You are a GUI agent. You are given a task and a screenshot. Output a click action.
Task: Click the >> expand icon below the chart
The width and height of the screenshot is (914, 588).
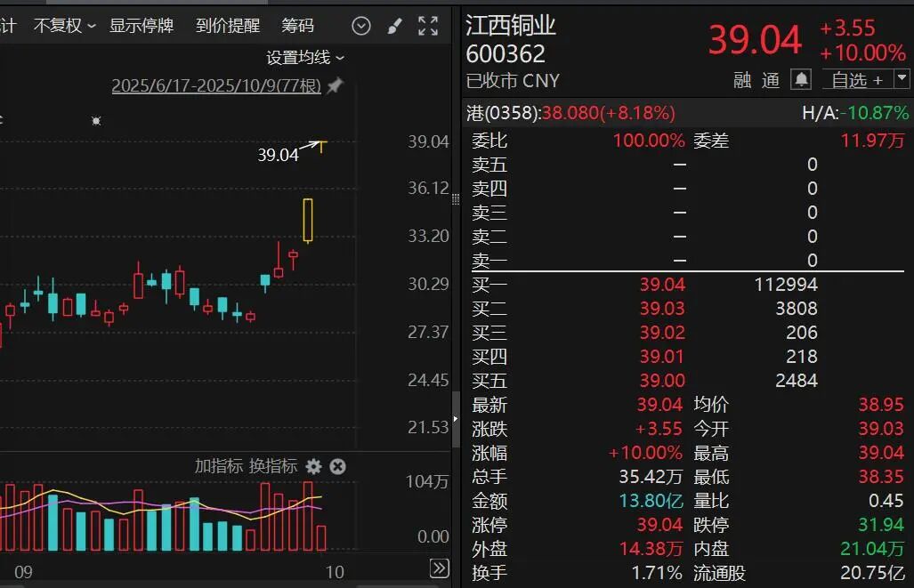(438, 566)
